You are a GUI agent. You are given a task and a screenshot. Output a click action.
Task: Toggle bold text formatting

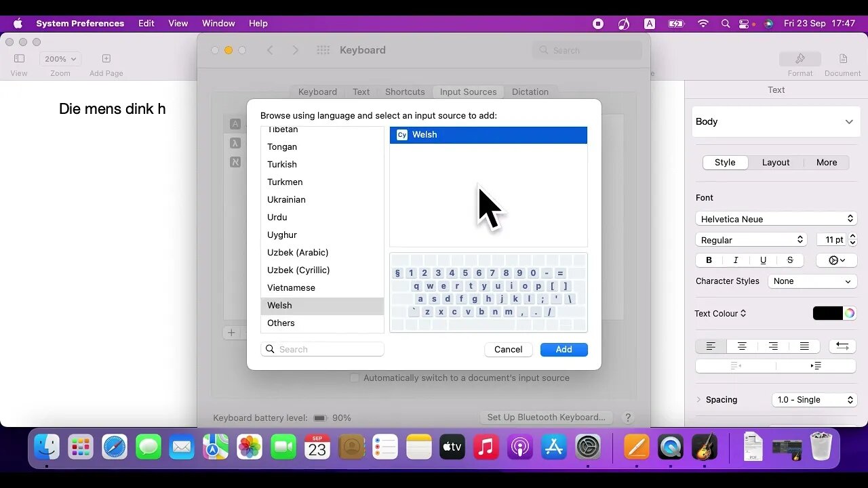point(709,260)
